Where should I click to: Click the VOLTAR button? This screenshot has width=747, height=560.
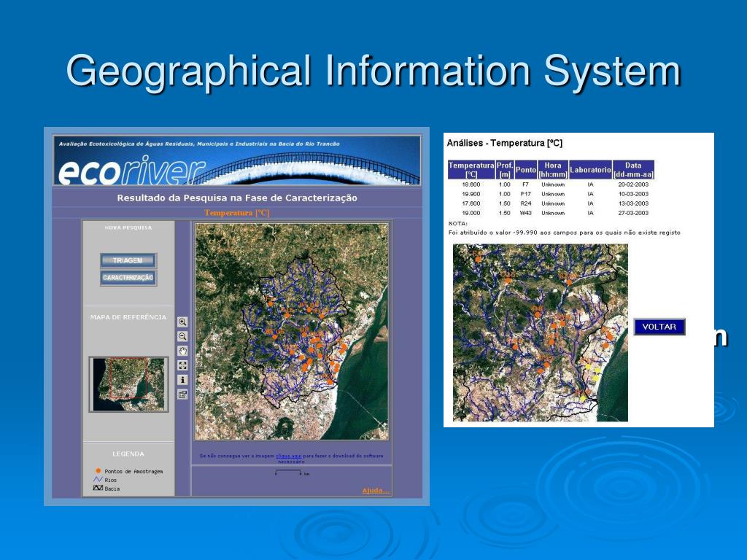[659, 327]
